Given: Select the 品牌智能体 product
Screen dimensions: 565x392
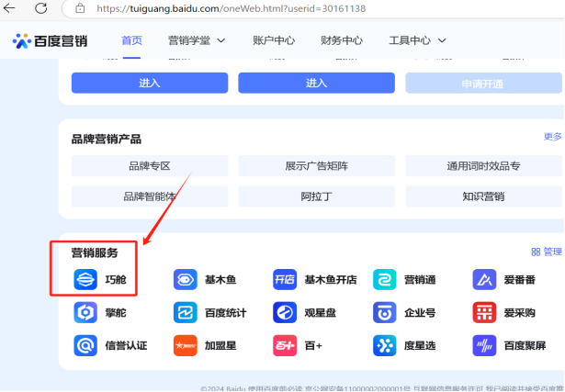Looking at the screenshot, I should pos(150,196).
